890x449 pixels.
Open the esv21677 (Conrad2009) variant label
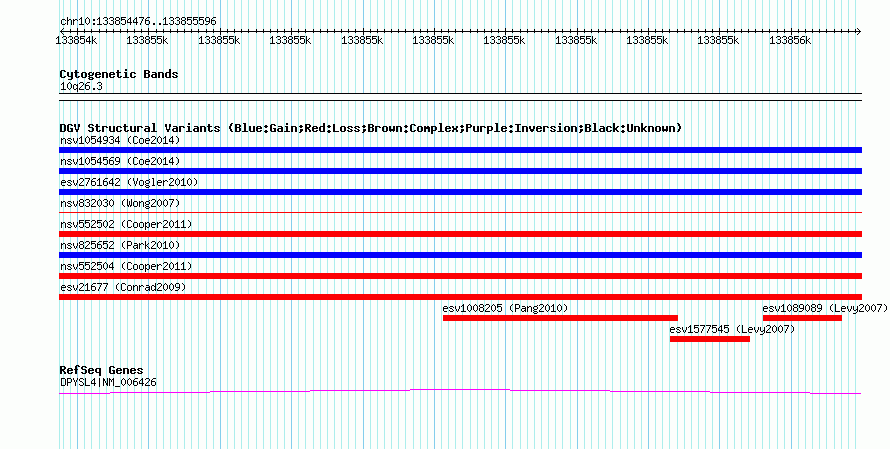[123, 287]
